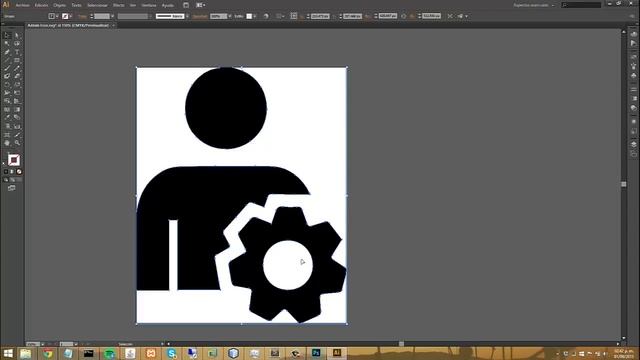
Task: Launch Adobe Bridge from menu bar icon
Action: click(186, 5)
